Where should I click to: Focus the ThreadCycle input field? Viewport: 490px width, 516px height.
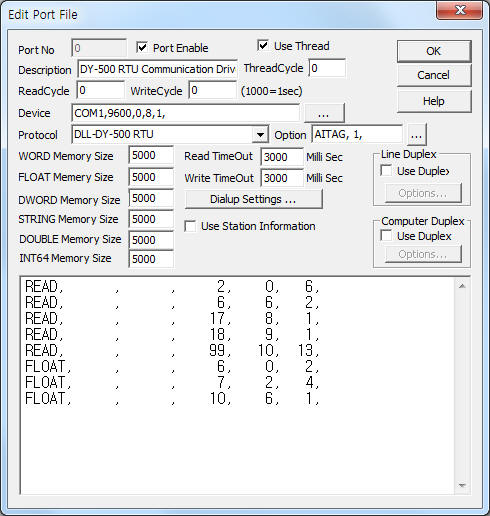[327, 68]
